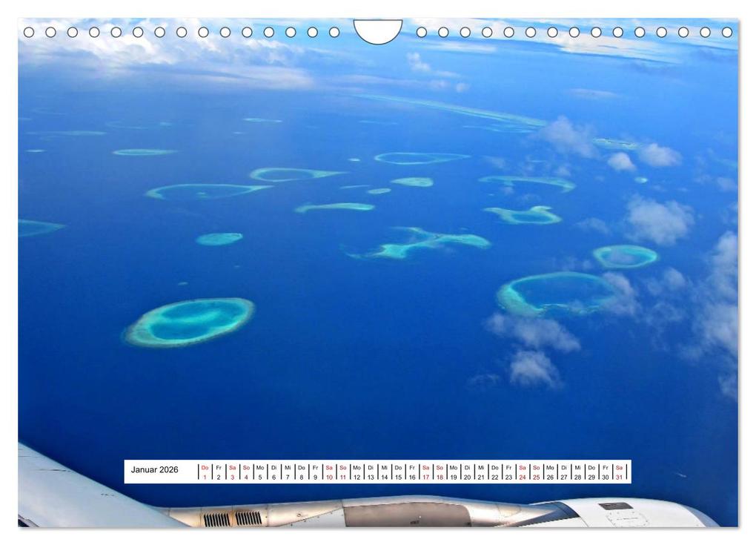Viewport: 756px width, 545px height.
Task: Select Saturday 31 at end of strip
Action: click(x=619, y=472)
